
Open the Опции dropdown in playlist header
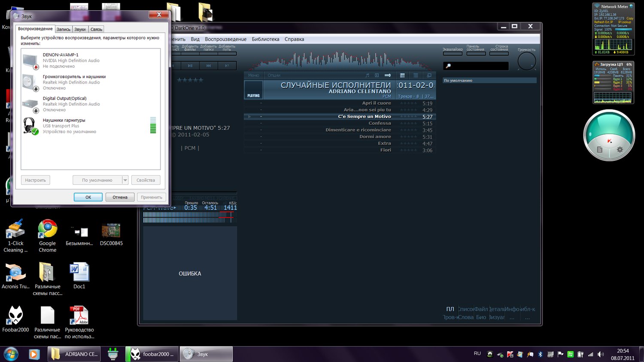coord(274,75)
